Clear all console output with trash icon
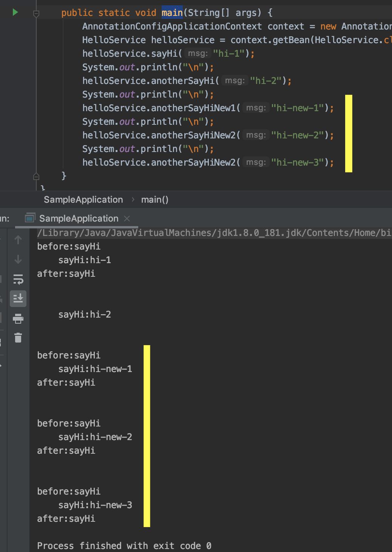The width and height of the screenshot is (392, 552). tap(18, 337)
